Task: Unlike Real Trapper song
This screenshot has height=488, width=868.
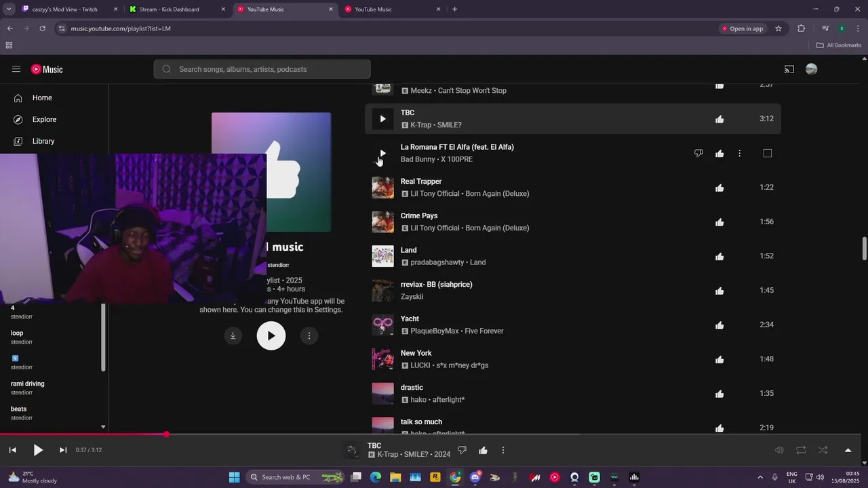Action: (x=719, y=188)
